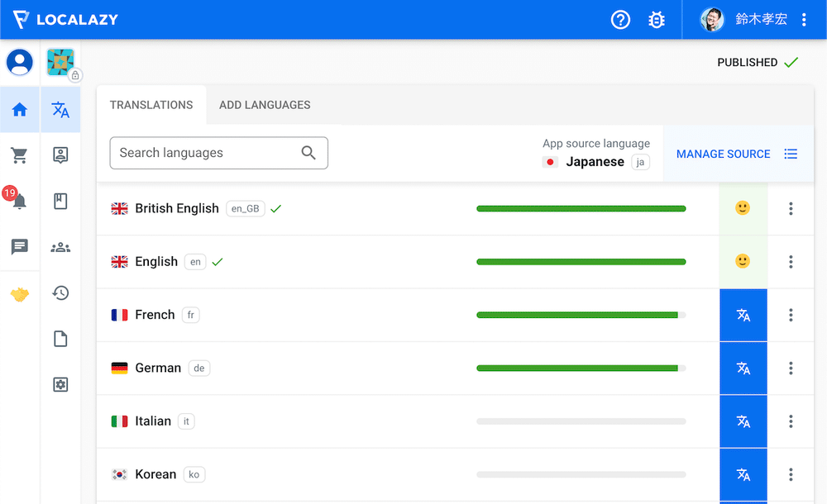Expand the top-right user account menu
The height and width of the screenshot is (504, 827).
tap(804, 20)
